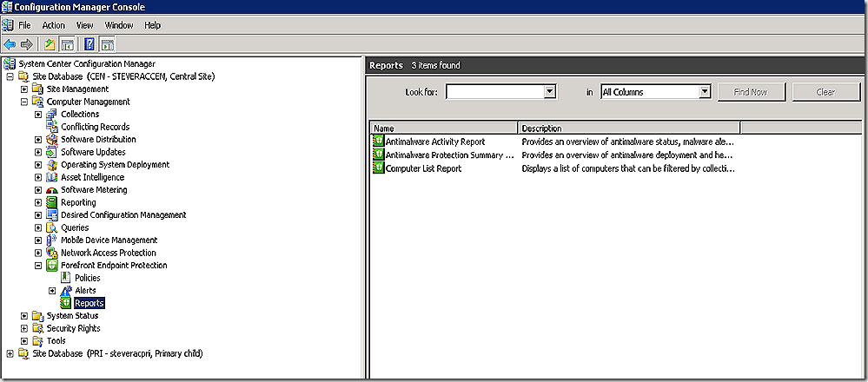Expand the Alerts node
The width and height of the screenshot is (868, 382).
coord(52,291)
